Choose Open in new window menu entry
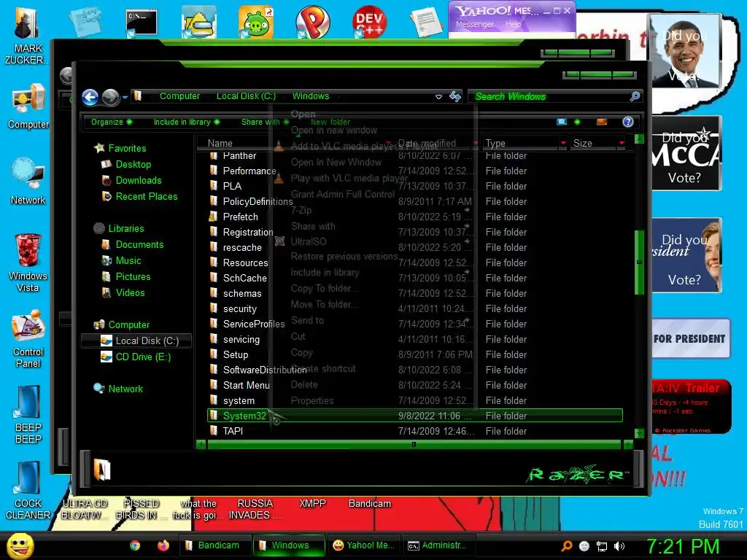Image resolution: width=747 pixels, height=560 pixels. point(334,130)
